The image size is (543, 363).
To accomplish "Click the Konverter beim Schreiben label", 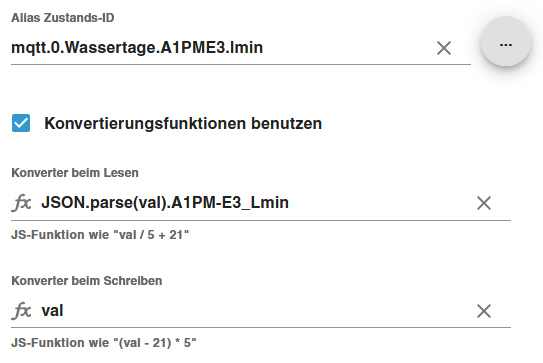I will pyautogui.click(x=87, y=281).
